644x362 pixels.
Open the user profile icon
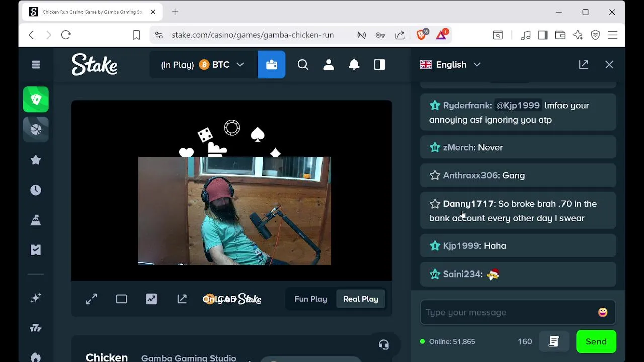click(x=329, y=65)
